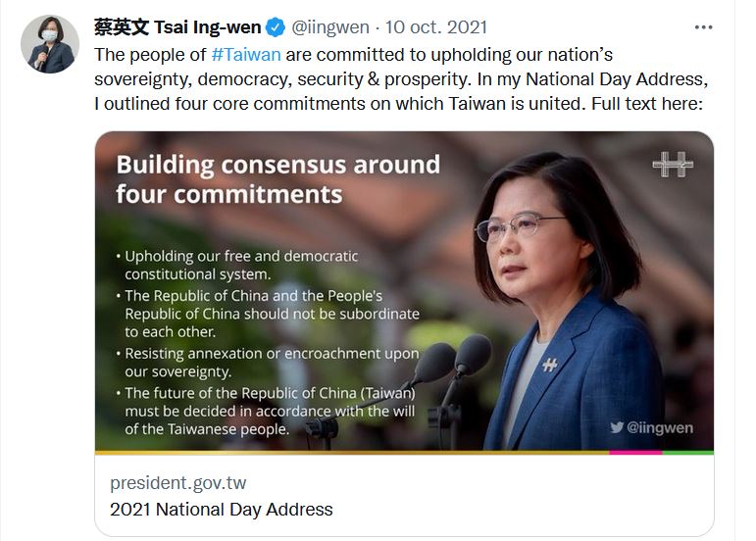Open the tweet via the "10 oct. 2021" date
The image size is (756, 541).
click(x=436, y=27)
